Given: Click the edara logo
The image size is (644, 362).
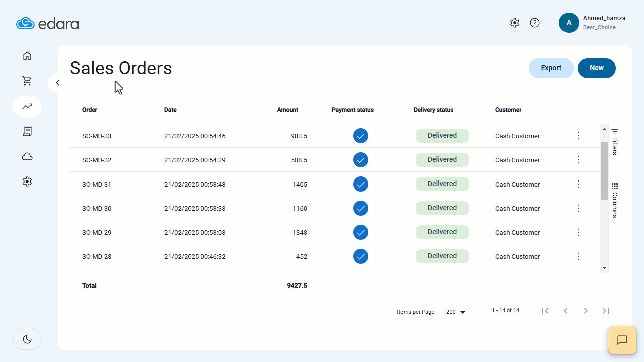Looking at the screenshot, I should coord(47,24).
